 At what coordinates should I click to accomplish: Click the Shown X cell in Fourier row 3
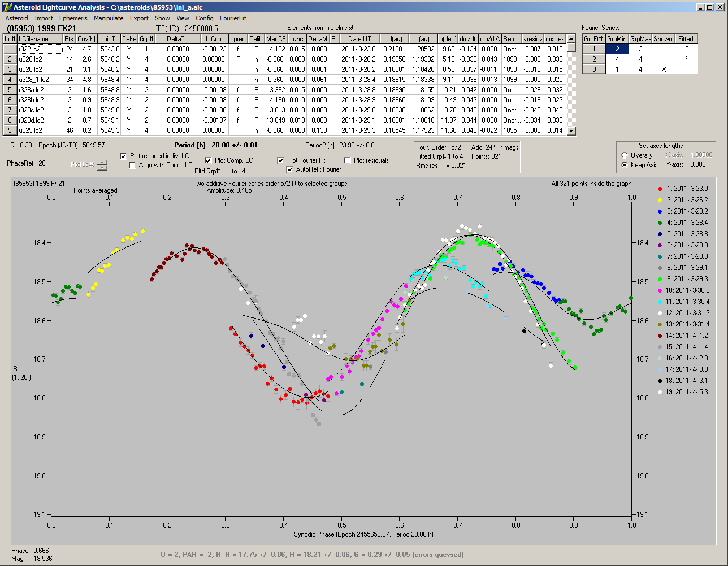click(663, 69)
